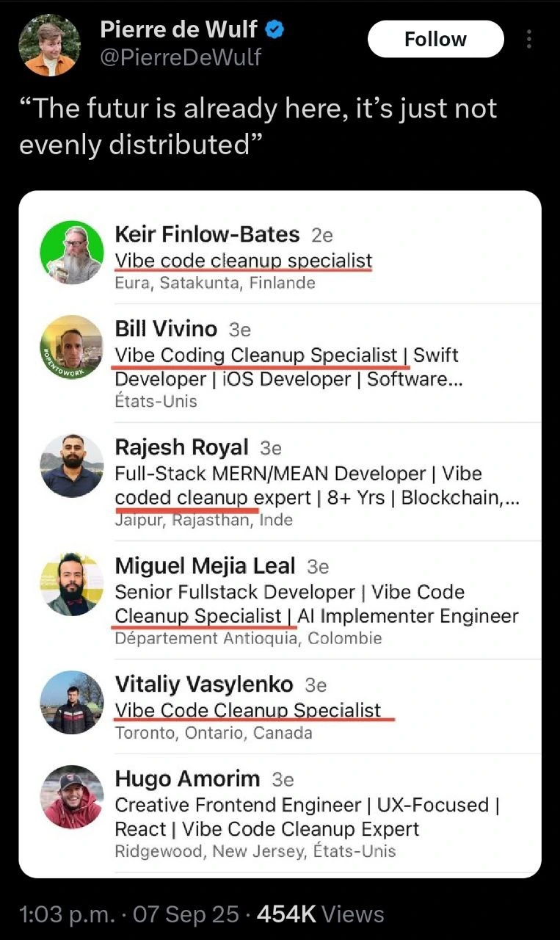
Task: Select the Rajesh Royal name
Action: (181, 447)
